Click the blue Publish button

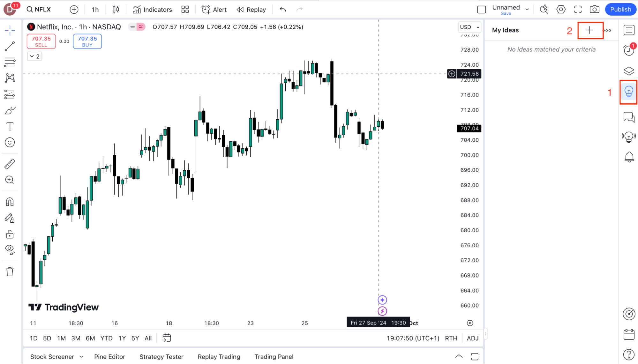[620, 10]
